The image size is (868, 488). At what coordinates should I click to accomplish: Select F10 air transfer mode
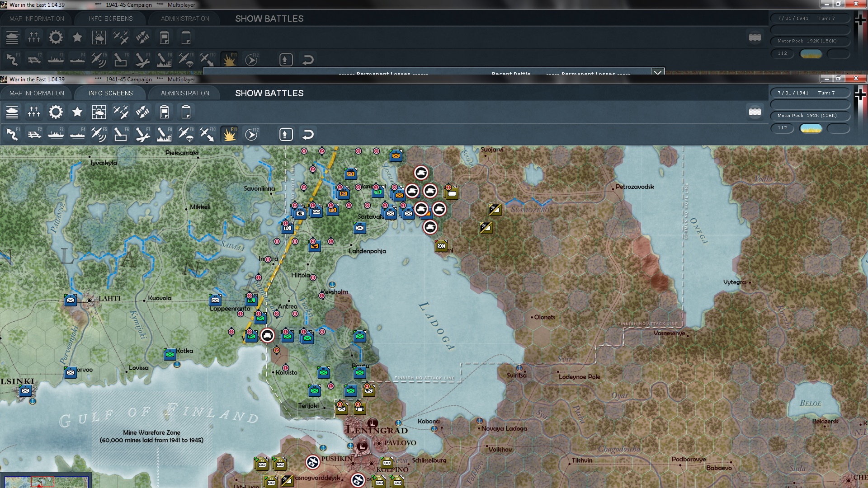208,134
